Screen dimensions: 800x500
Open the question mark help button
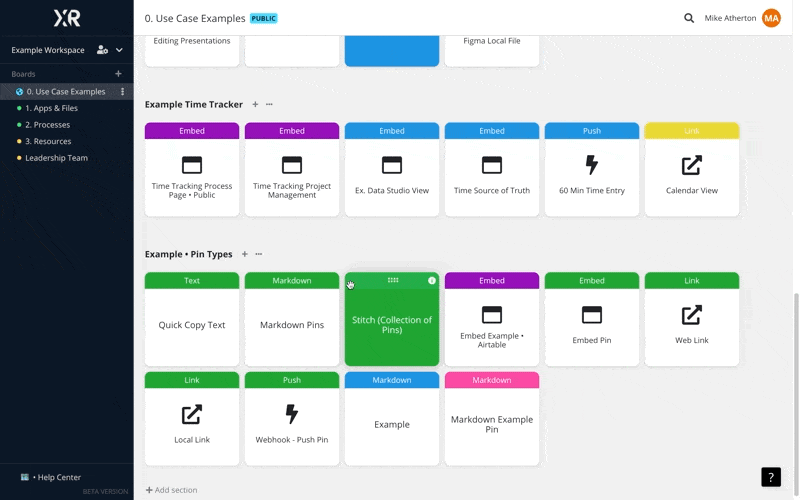click(771, 478)
